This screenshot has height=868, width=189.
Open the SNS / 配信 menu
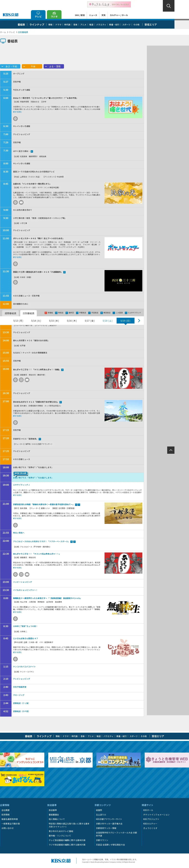(x=80, y=15)
